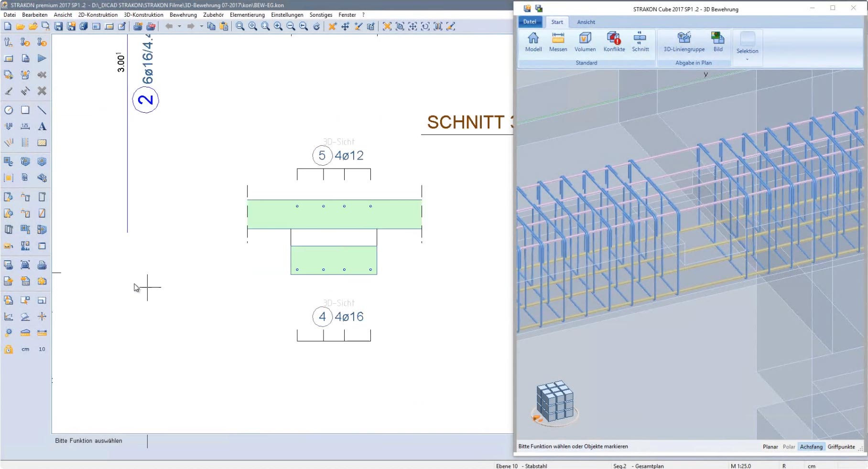Open the PDF print icon in the toolbar
Viewport: 868px width, 469px height.
click(151, 26)
